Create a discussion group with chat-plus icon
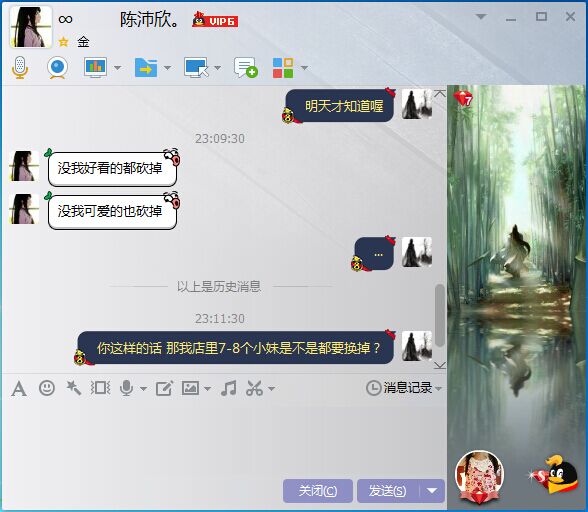 pos(246,68)
